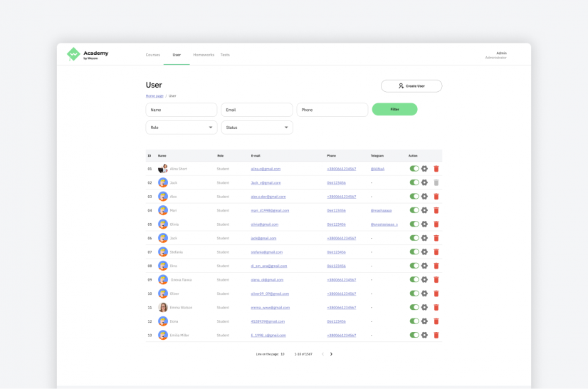Click the grey trash icon in row 02

coord(436,182)
